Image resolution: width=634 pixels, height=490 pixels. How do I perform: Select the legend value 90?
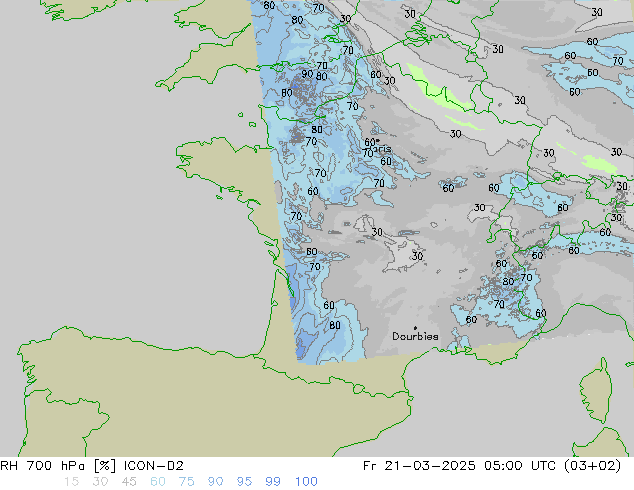click(215, 482)
